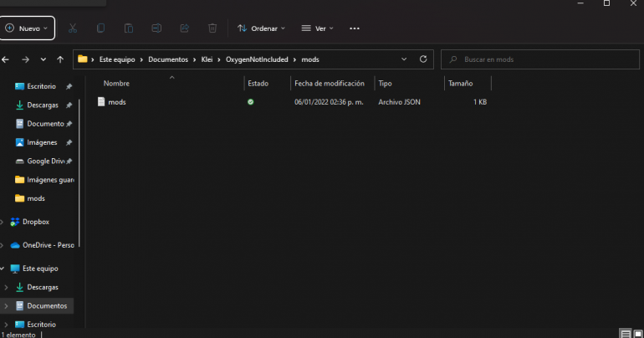Click the Paste clipboard icon

(129, 28)
